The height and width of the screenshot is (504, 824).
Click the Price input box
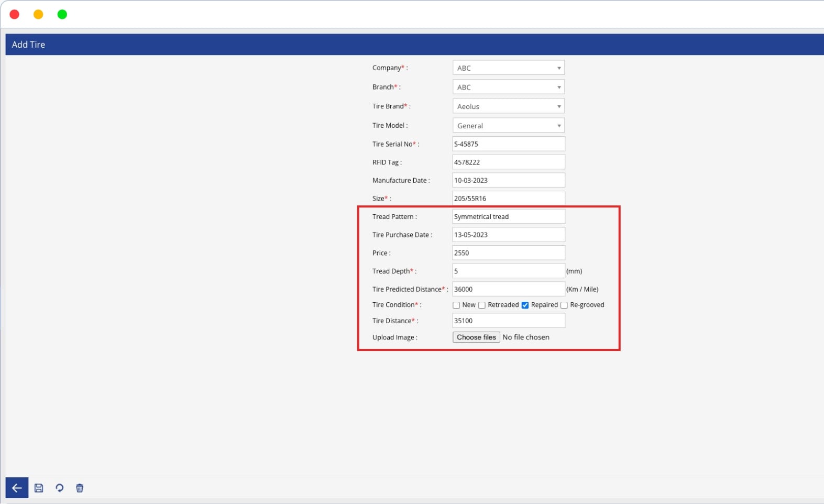tap(508, 253)
